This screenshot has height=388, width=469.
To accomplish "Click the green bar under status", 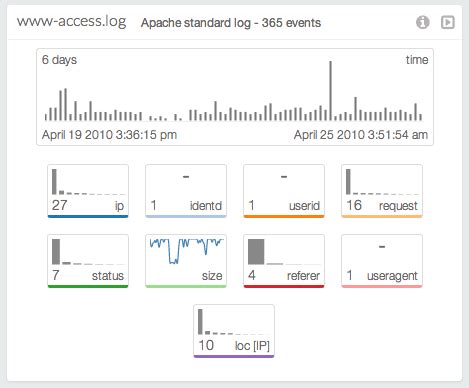I will 88,286.
